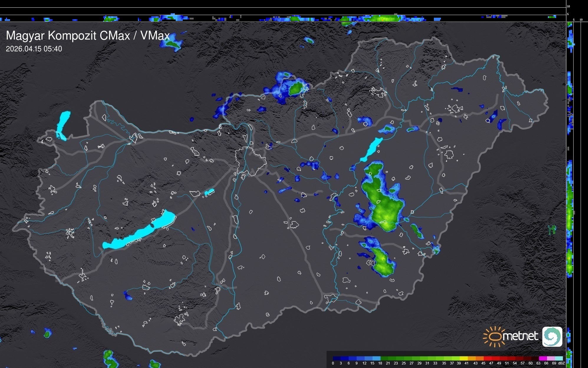Click the 2026.04.15 05:40 timestamp
Screen dimensions: 588x368
coord(34,49)
